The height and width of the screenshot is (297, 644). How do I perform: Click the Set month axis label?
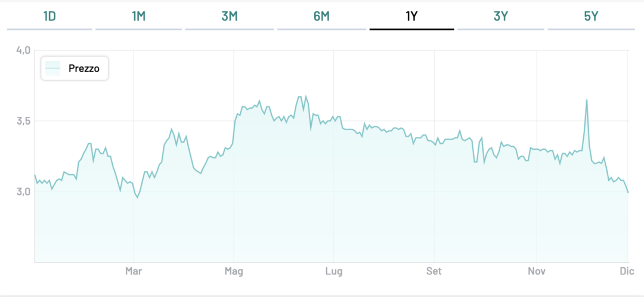(434, 272)
